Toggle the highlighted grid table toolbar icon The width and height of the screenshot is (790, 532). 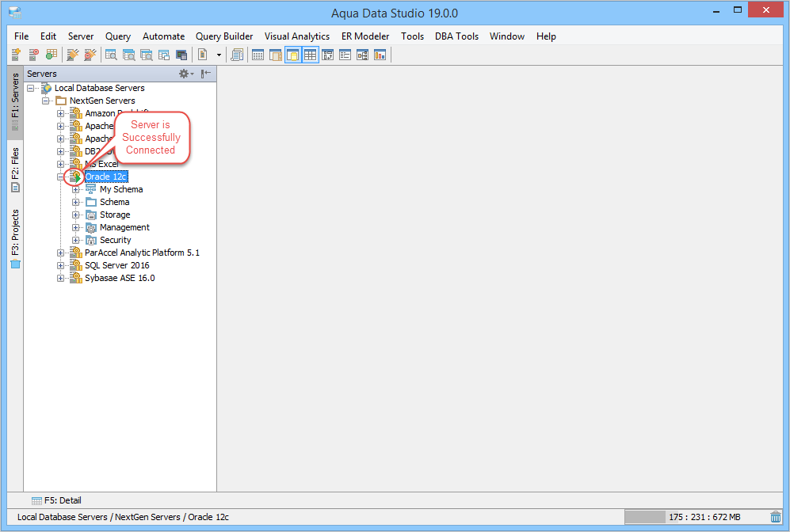pos(311,55)
